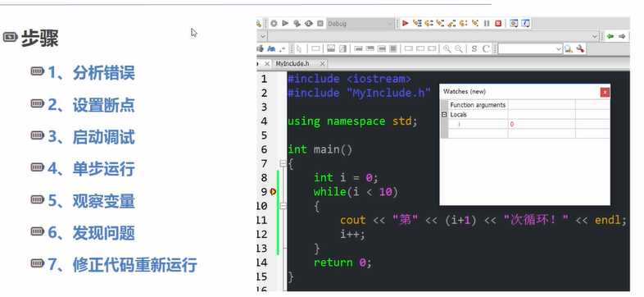644x297 pixels.
Task: Toggle the regex search icon
Action: click(282, 49)
